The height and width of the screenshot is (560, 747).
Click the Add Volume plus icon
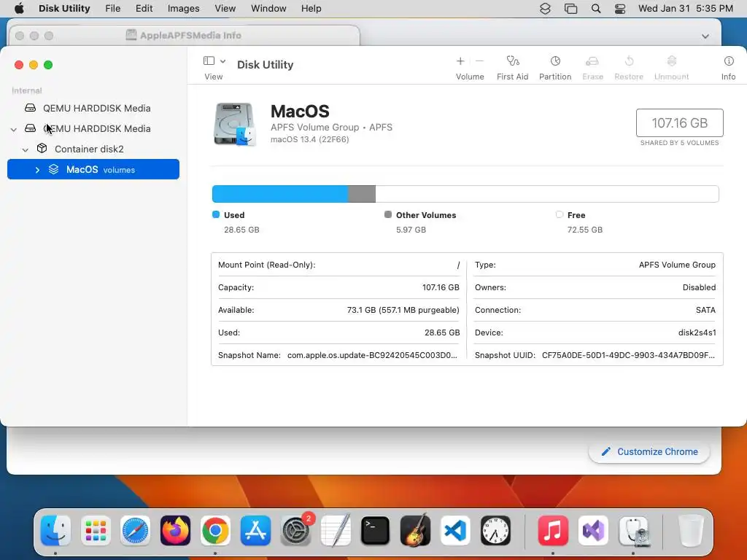pyautogui.click(x=460, y=61)
